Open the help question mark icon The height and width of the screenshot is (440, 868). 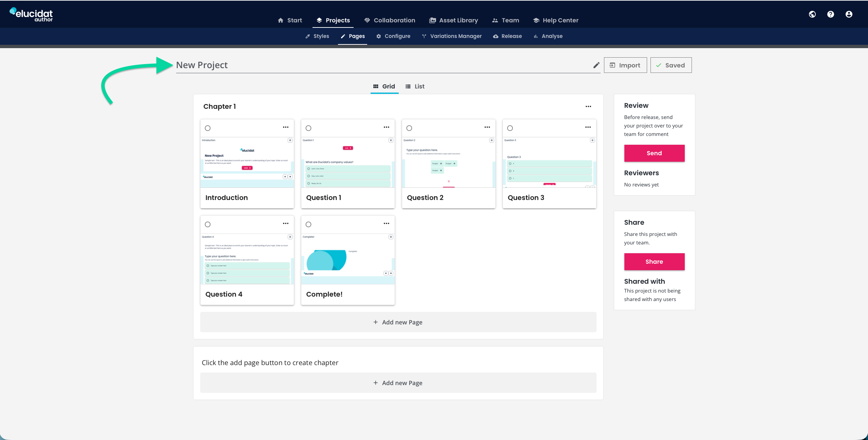click(x=831, y=14)
